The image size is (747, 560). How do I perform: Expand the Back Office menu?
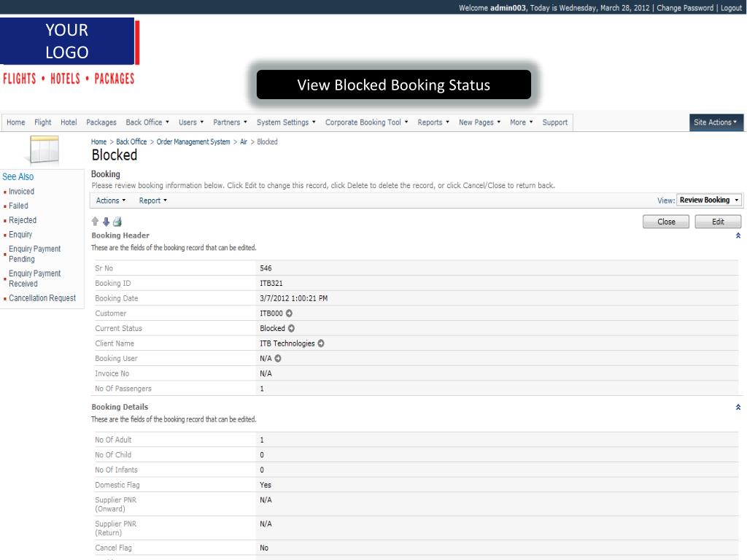pyautogui.click(x=147, y=122)
